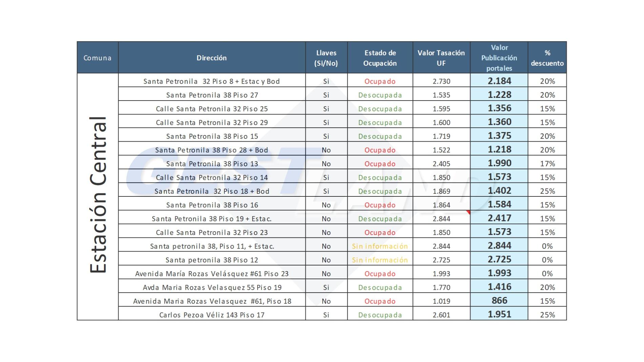Select the red comment marker at value 2.417
Viewport: 644px width, 362px height.
click(x=468, y=212)
